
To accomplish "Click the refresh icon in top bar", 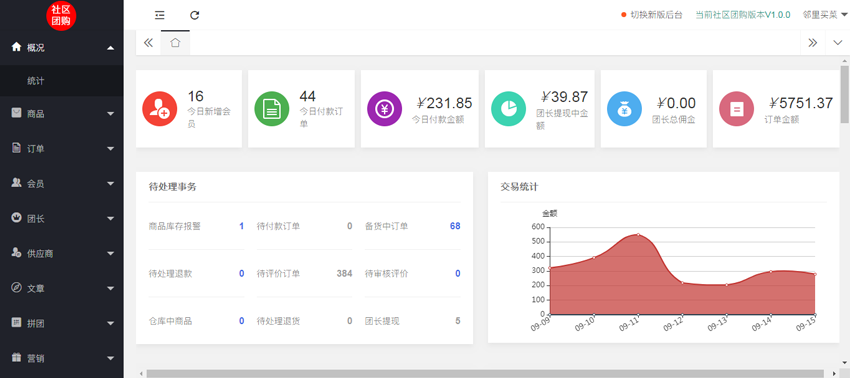I will (195, 15).
